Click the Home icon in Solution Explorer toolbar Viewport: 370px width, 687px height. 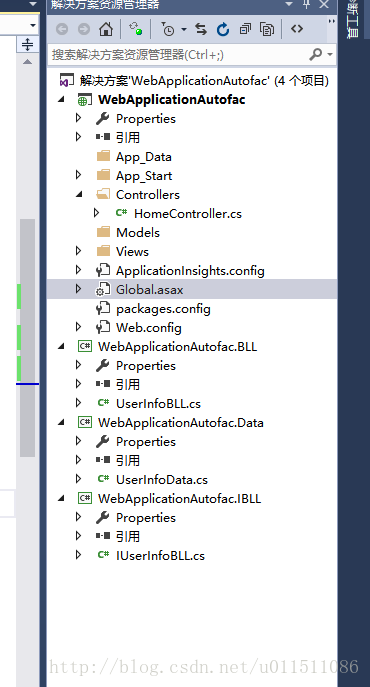(106, 29)
